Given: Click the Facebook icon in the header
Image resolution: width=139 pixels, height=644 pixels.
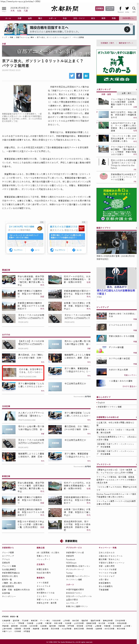Looking at the screenshot, I should tap(121, 8).
